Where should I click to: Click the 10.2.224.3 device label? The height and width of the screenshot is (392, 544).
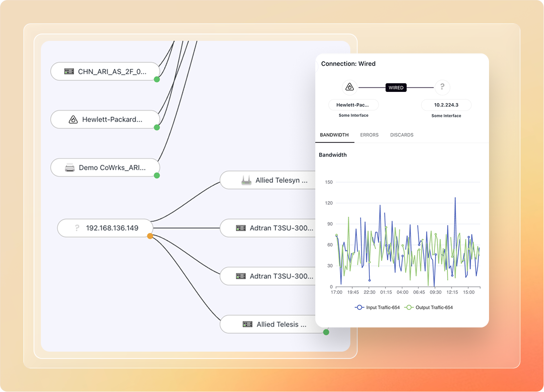click(x=446, y=105)
